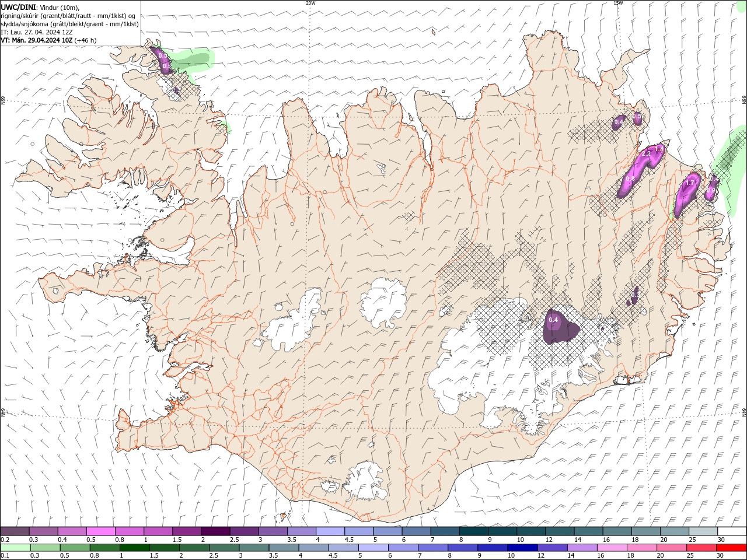747x560 pixels.
Task: Click the 20W longitude label
Action: [x=310, y=3]
